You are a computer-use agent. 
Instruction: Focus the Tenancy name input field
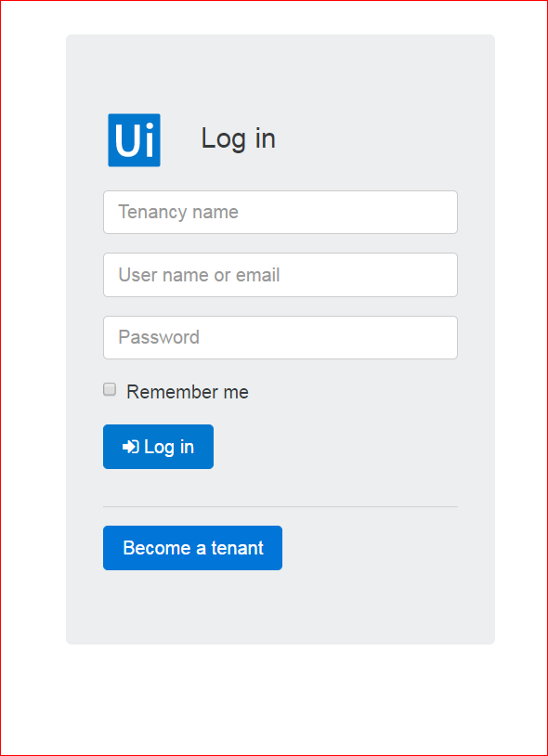(x=280, y=212)
